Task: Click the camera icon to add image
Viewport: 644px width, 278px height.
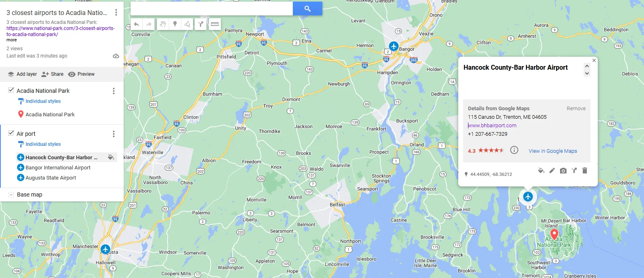Action: [563, 171]
